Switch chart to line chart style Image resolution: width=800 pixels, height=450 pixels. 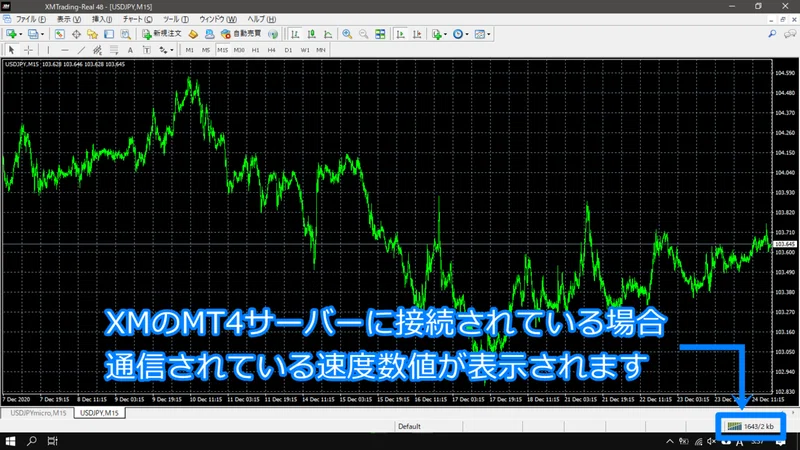328,34
